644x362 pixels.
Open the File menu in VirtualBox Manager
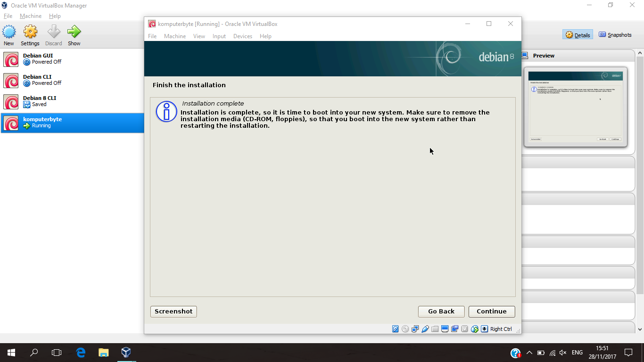click(8, 16)
